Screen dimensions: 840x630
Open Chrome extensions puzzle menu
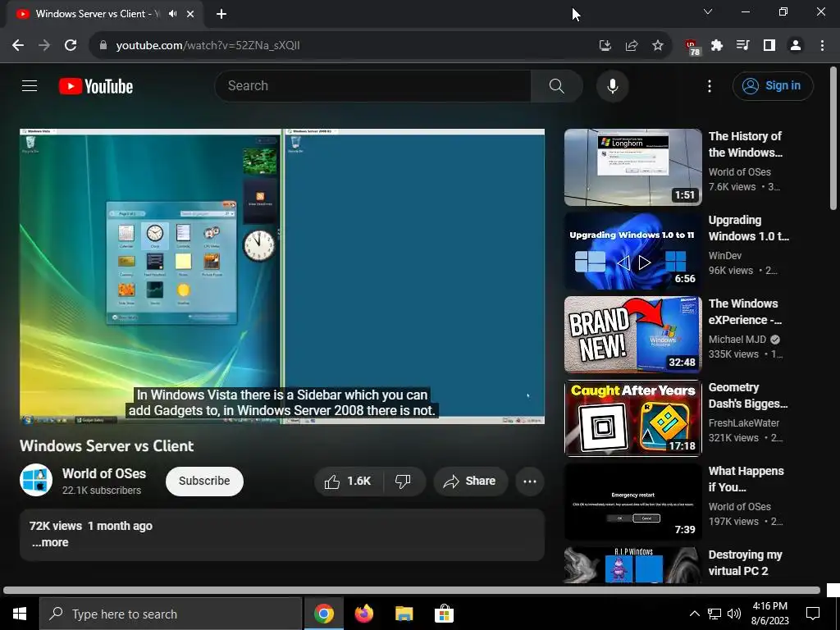[717, 46]
